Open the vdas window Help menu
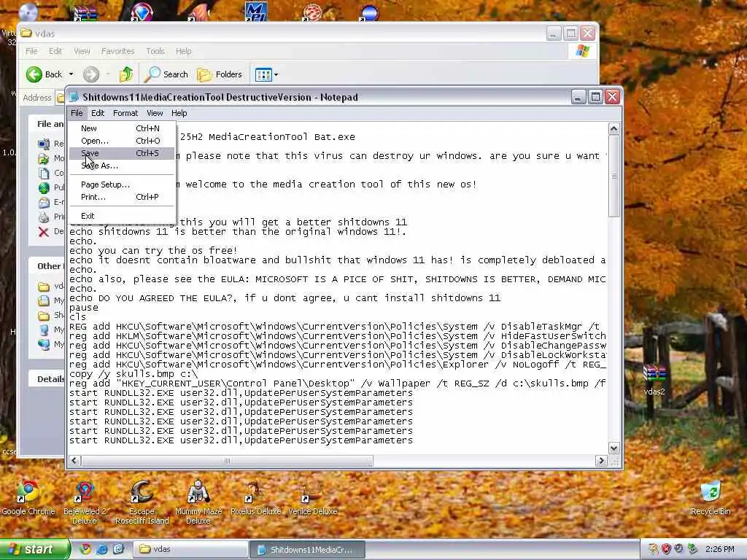Image resolution: width=747 pixels, height=560 pixels. pyautogui.click(x=183, y=51)
